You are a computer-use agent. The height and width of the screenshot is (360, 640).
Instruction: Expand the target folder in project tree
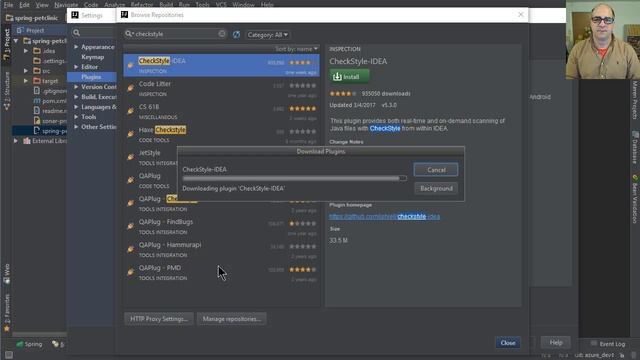(26, 81)
